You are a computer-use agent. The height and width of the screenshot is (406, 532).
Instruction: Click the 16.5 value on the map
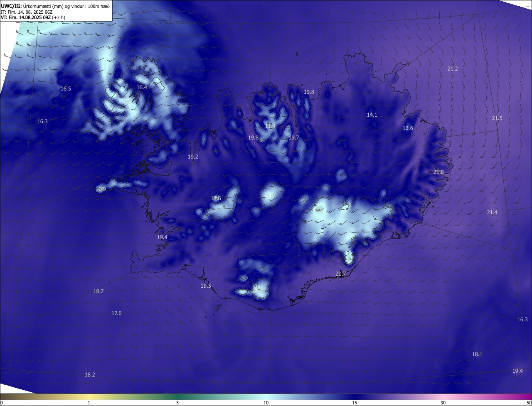click(x=66, y=89)
